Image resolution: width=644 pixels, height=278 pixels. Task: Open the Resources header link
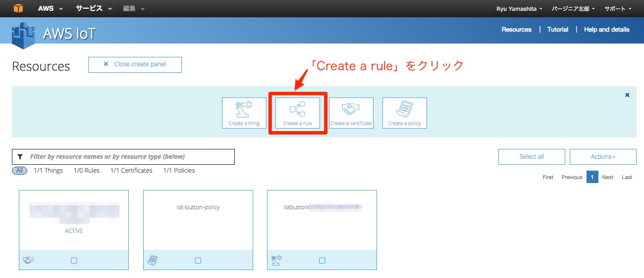516,30
